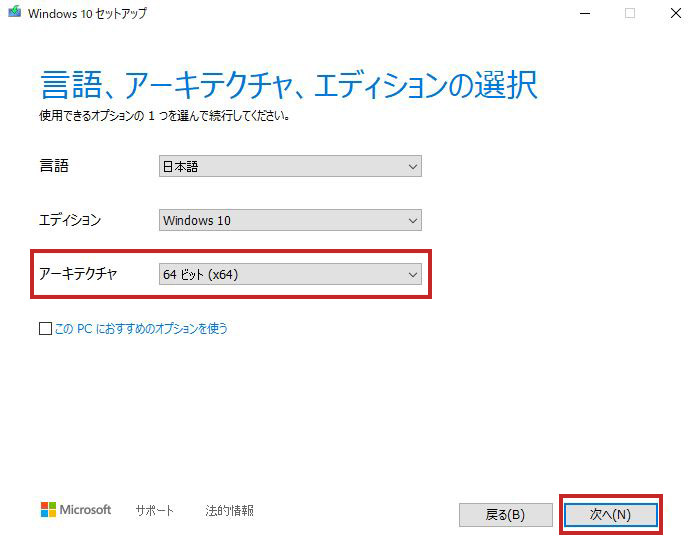Minimize the Windows 10 セットアップ window
Image resolution: width=698 pixels, height=552 pixels.
(585, 13)
